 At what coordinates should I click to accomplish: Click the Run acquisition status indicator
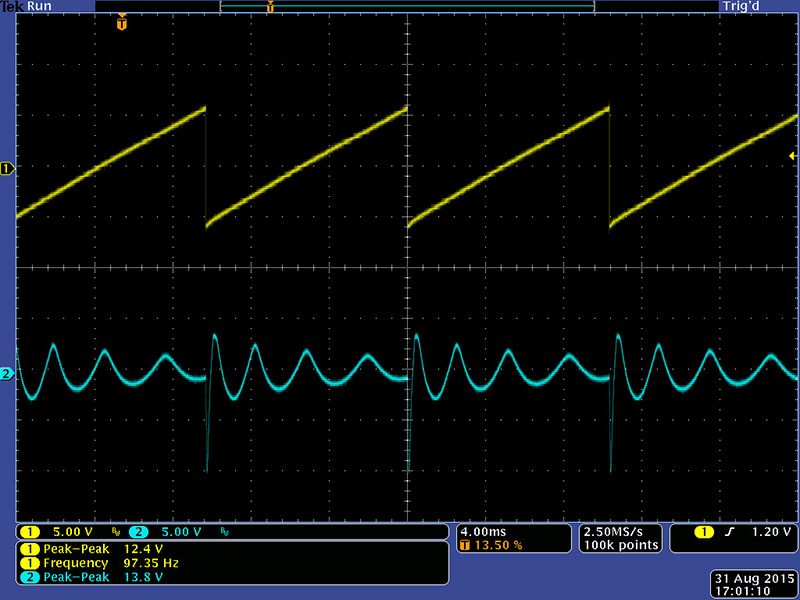pos(39,7)
